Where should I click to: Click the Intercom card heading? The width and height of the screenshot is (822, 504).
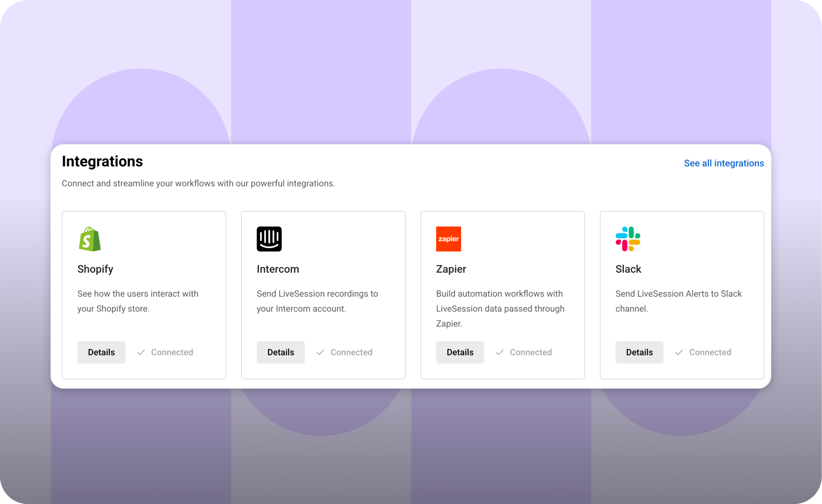coord(278,269)
